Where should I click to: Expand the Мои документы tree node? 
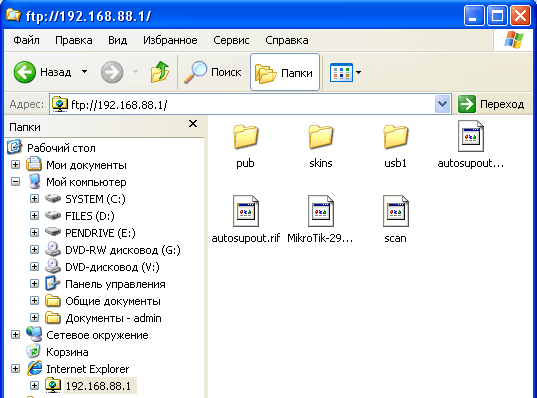click(x=15, y=165)
